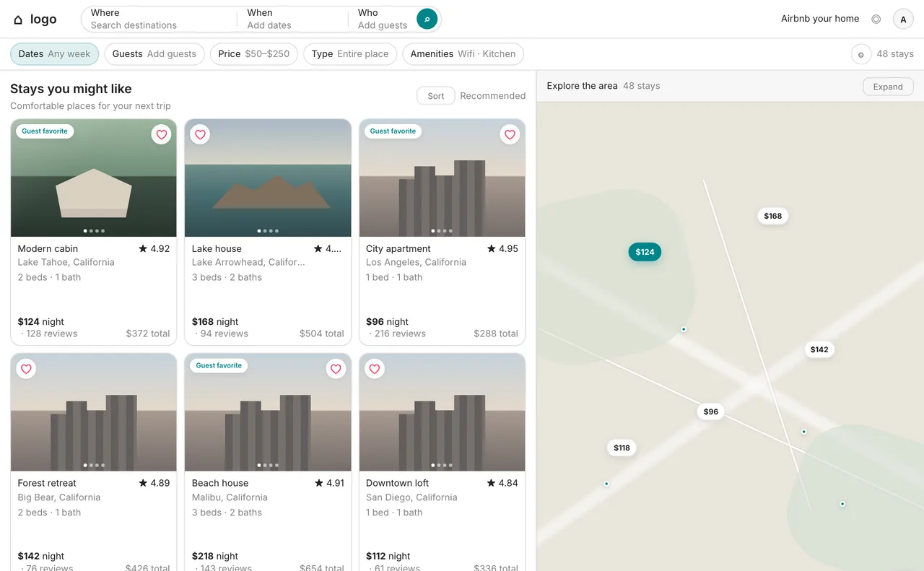Favorite the Downtown loft with heart icon
Image resolution: width=924 pixels, height=571 pixels.
[374, 369]
